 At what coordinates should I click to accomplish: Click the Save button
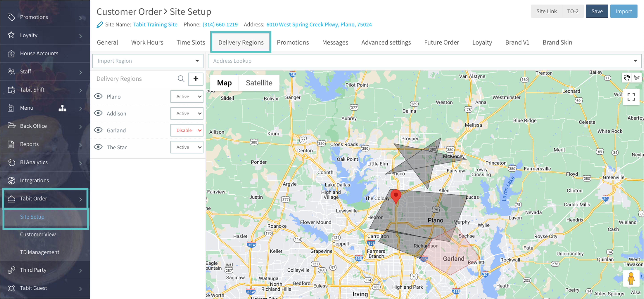click(x=597, y=11)
